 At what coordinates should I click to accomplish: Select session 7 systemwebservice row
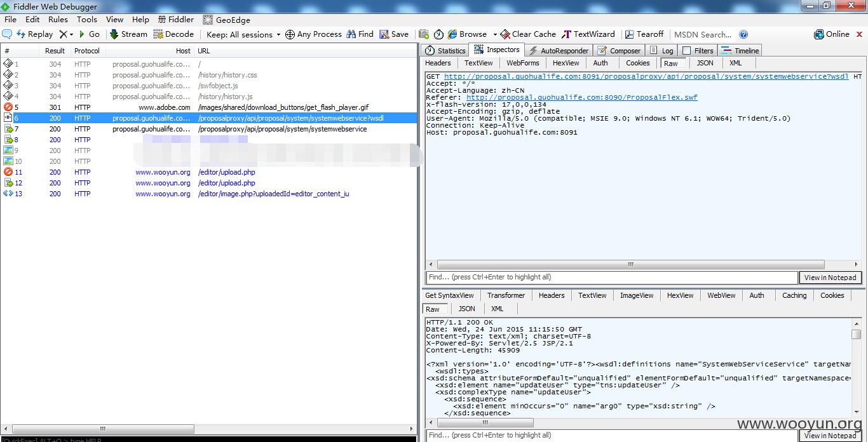point(209,129)
